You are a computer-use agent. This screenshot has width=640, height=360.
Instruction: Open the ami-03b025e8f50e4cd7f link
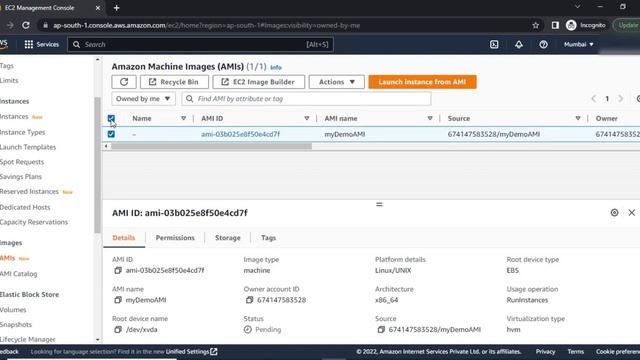tap(240, 134)
